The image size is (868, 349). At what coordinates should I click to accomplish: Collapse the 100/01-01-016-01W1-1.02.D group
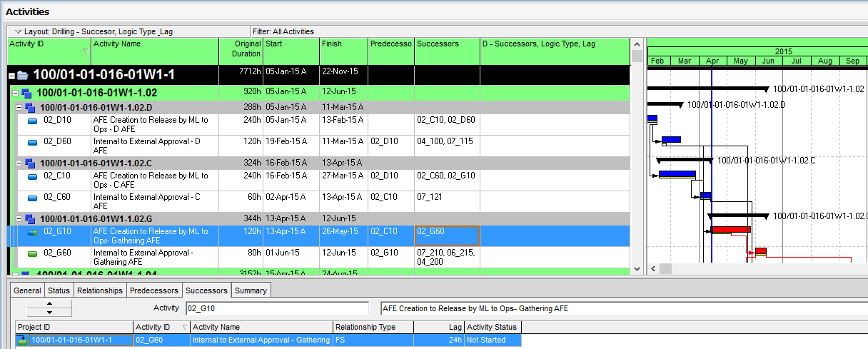(x=19, y=107)
